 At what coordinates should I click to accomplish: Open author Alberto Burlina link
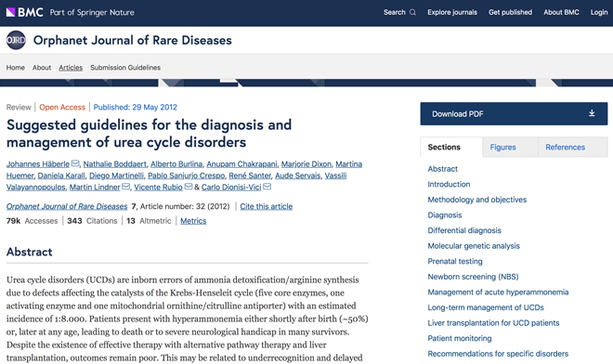pyautogui.click(x=176, y=163)
